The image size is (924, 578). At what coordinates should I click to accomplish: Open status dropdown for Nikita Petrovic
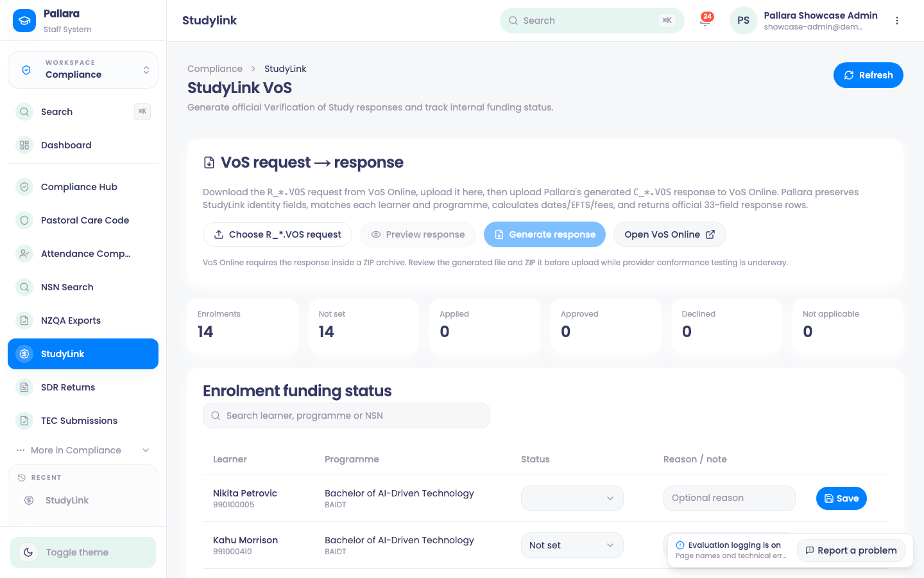[x=572, y=498]
